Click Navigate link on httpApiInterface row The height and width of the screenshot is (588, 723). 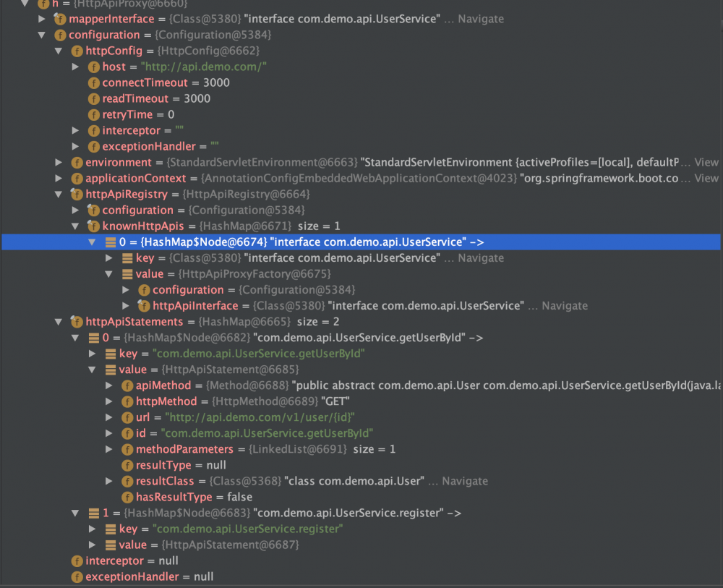pos(565,306)
